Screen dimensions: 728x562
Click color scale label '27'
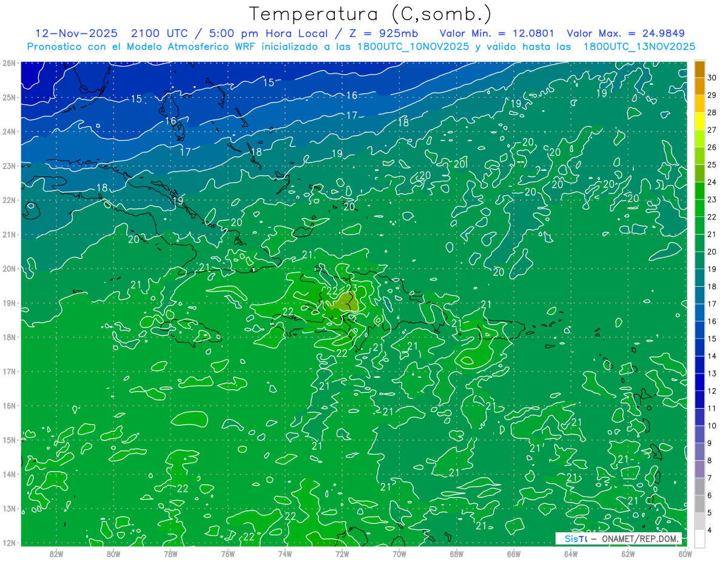(x=712, y=130)
